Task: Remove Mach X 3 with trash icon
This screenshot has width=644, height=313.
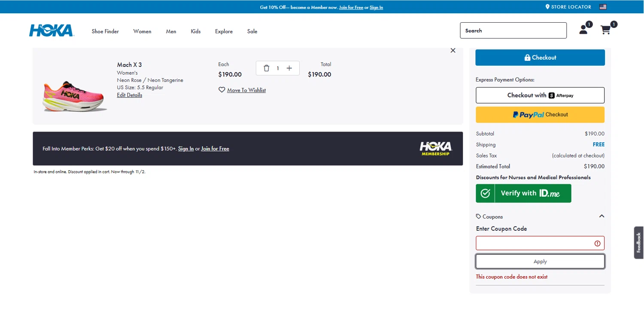Action: tap(266, 68)
